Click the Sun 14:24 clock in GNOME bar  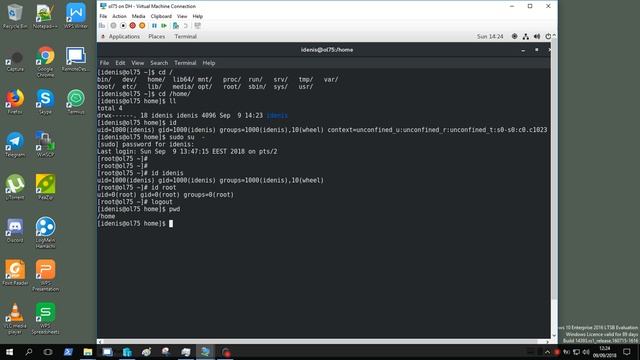click(x=490, y=36)
